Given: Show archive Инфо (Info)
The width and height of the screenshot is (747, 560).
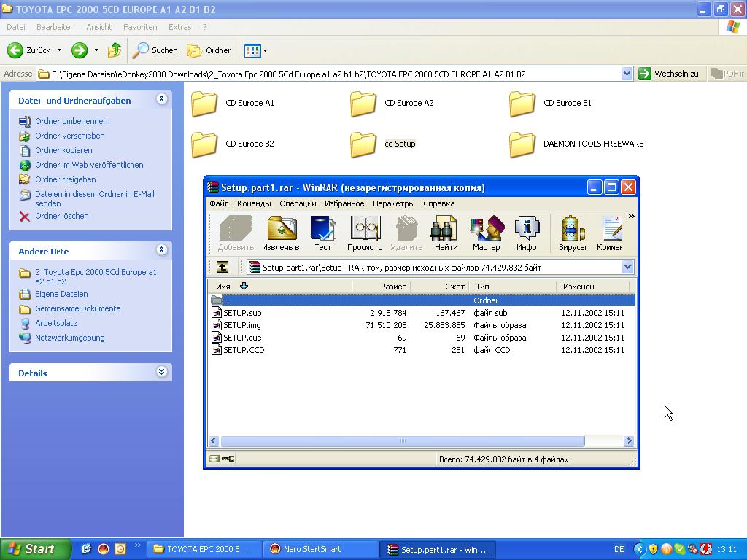Looking at the screenshot, I should [527, 233].
